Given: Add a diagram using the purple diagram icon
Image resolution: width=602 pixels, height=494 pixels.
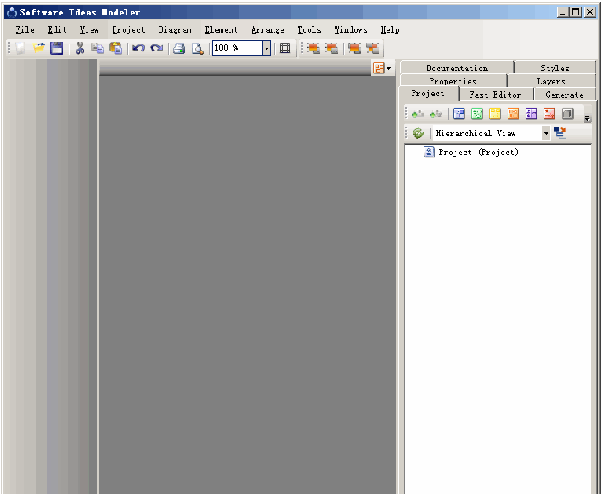Looking at the screenshot, I should (x=531, y=114).
